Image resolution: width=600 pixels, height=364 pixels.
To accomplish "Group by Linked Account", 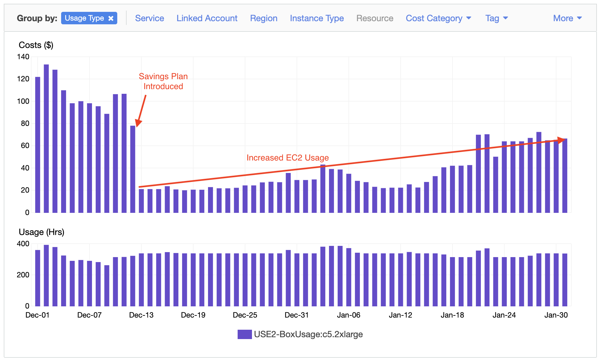I will click(x=207, y=18).
